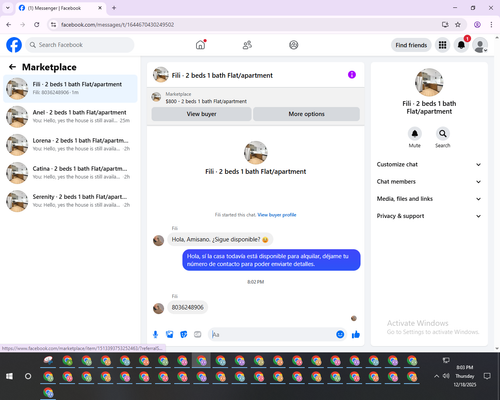This screenshot has height=400, width=500.
Task: Open the Facebook logo home link
Action: [x=14, y=45]
